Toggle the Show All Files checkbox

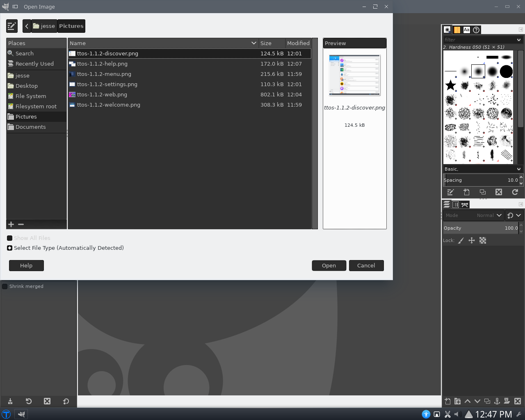click(x=9, y=238)
